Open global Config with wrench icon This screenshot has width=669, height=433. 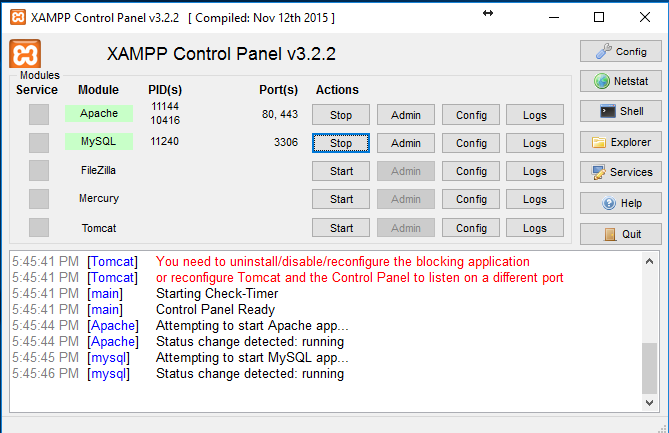620,52
